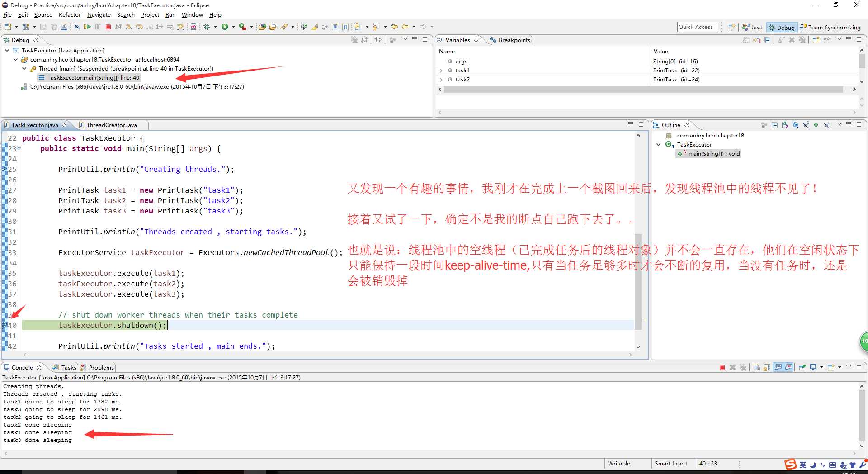
Task: Click the Open Type icon in toolbar
Action: (262, 27)
